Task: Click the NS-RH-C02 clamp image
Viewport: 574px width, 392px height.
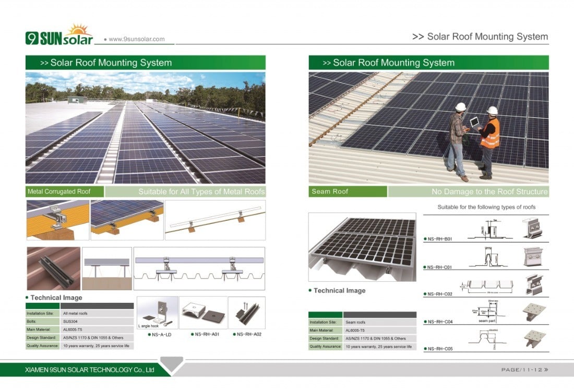Action: click(534, 285)
